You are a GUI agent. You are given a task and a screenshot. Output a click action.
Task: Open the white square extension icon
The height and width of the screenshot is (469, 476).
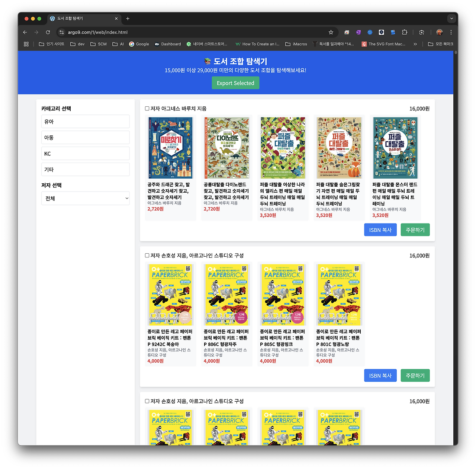coord(382,32)
